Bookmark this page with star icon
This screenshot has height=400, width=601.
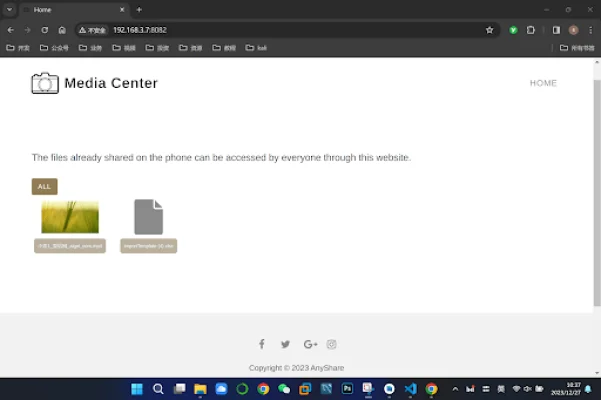489,30
